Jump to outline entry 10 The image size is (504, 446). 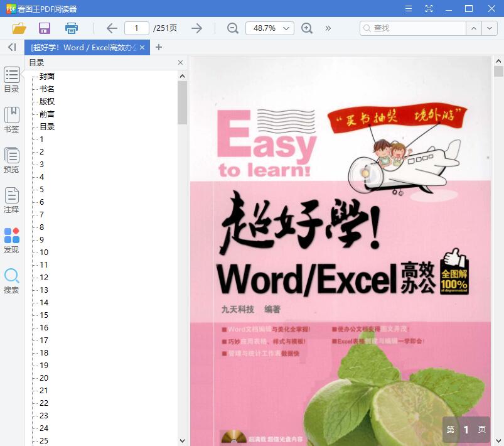pyautogui.click(x=44, y=252)
